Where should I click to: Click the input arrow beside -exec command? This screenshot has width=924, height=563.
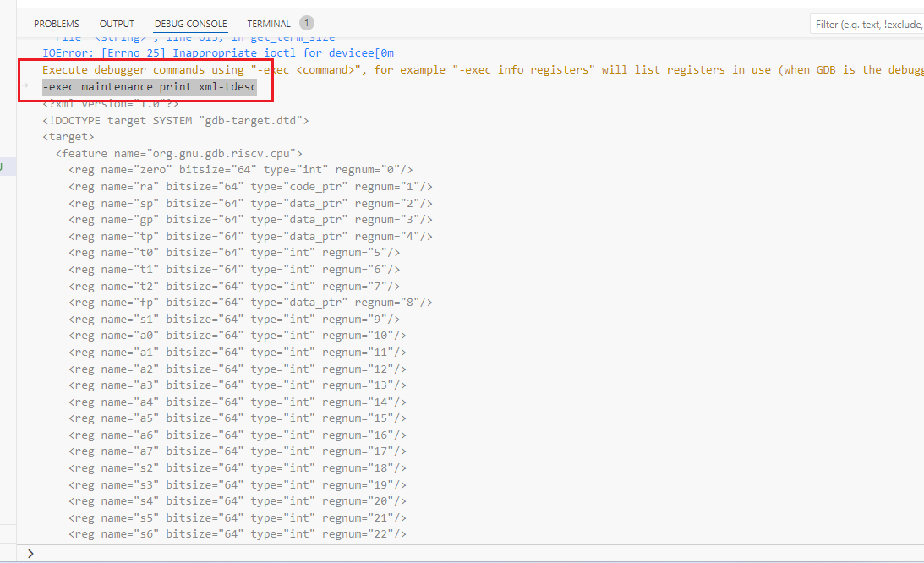(25, 86)
